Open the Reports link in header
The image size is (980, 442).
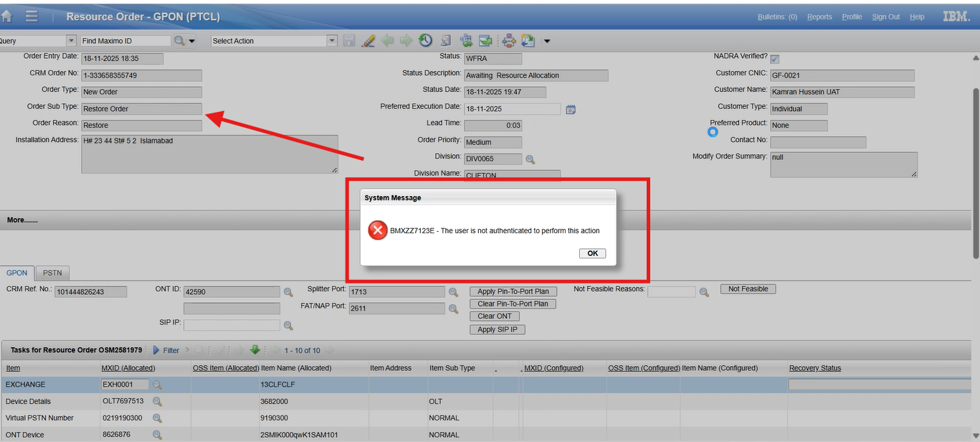point(819,17)
